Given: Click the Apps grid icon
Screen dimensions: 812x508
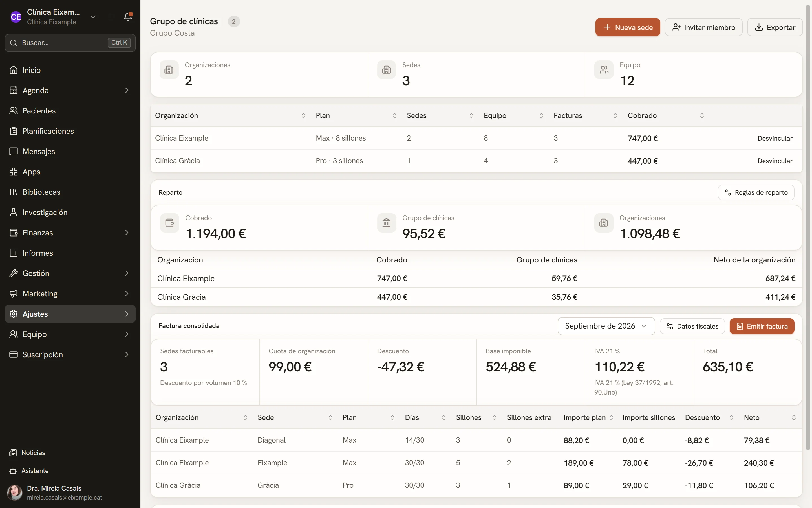Looking at the screenshot, I should [x=14, y=172].
